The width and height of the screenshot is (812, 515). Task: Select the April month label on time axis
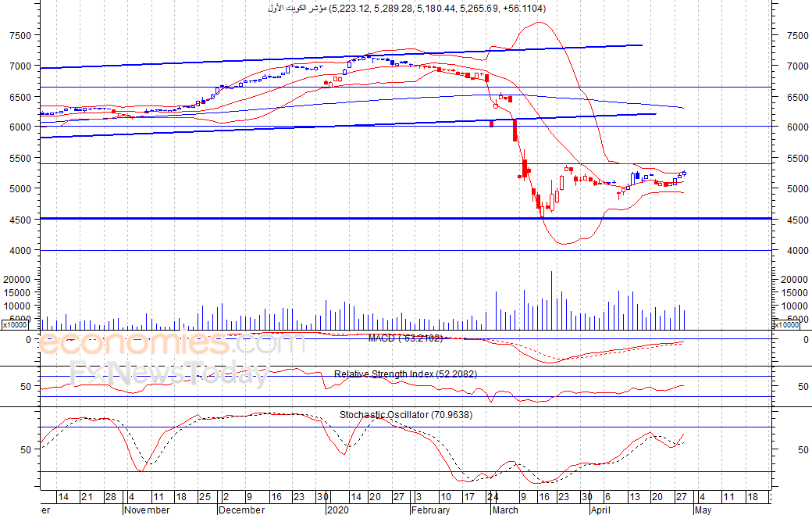point(600,510)
